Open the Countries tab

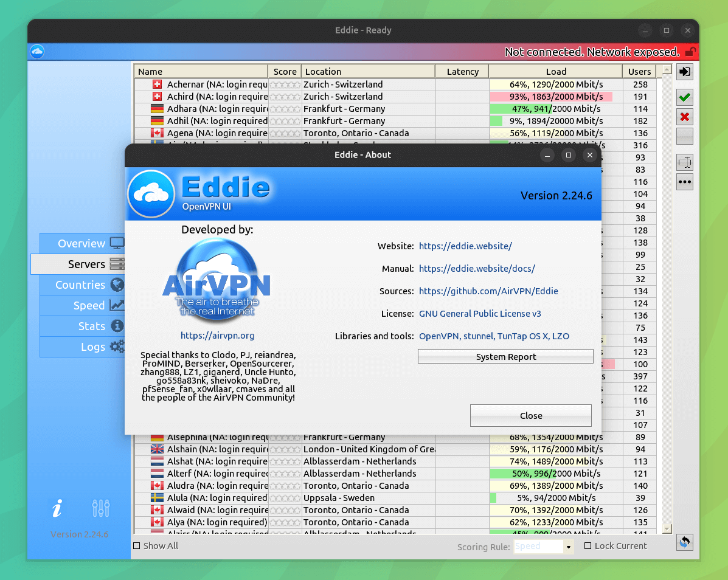coord(82,285)
